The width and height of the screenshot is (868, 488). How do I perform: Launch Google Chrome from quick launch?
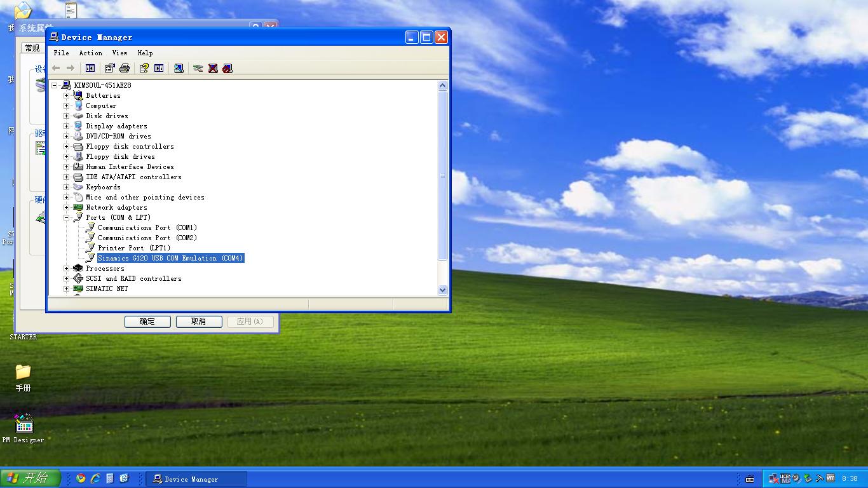[81, 478]
